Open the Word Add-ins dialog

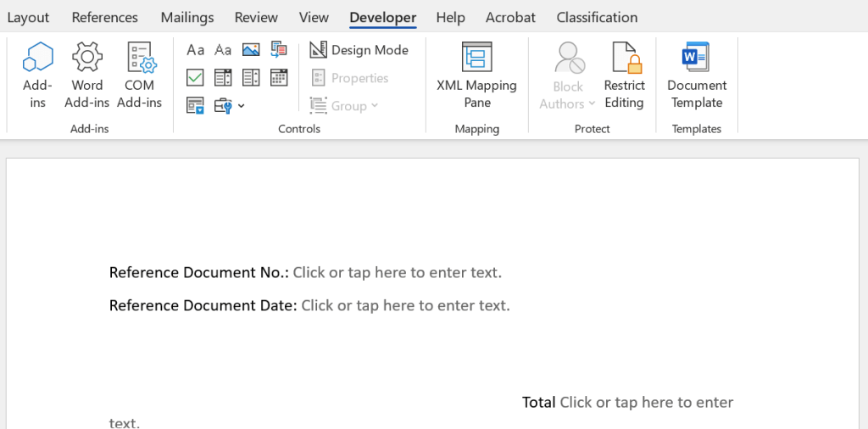click(x=87, y=76)
